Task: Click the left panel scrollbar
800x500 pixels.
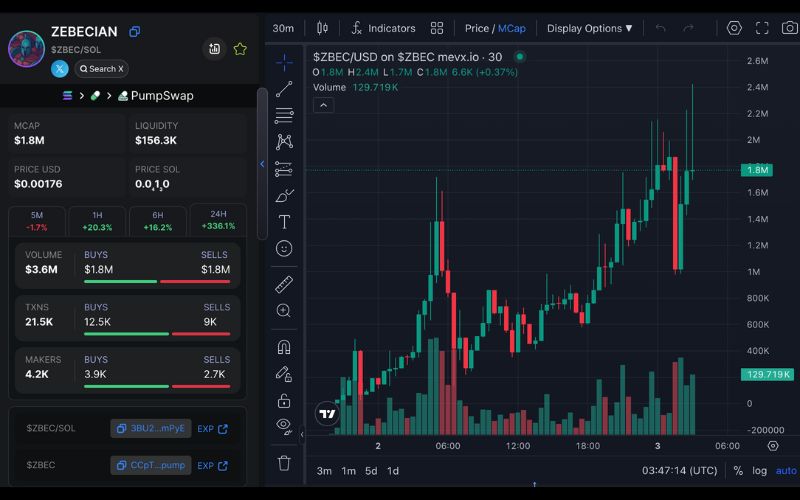Action: [x=262, y=163]
